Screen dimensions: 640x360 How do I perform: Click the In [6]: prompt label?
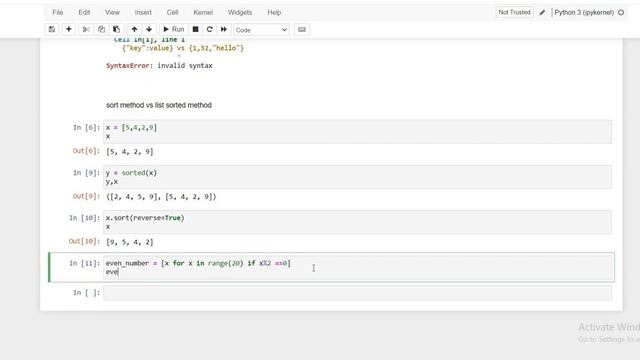87,127
